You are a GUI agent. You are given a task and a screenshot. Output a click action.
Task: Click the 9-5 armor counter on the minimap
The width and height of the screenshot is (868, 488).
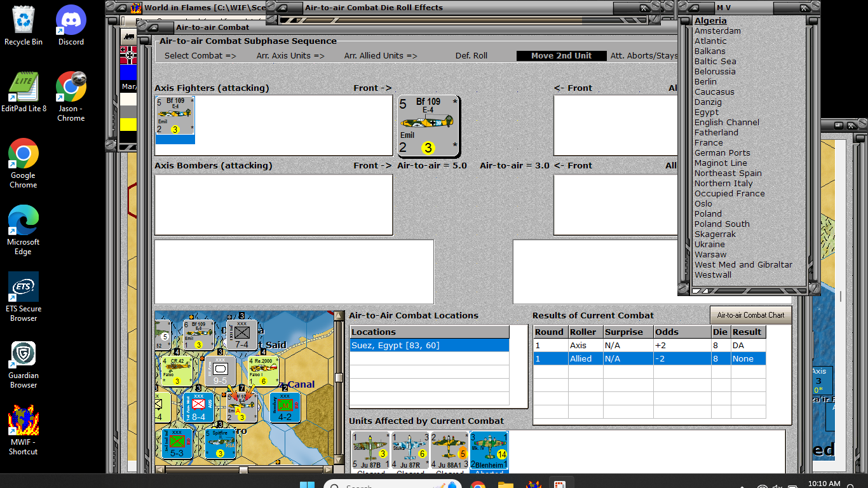[220, 371]
